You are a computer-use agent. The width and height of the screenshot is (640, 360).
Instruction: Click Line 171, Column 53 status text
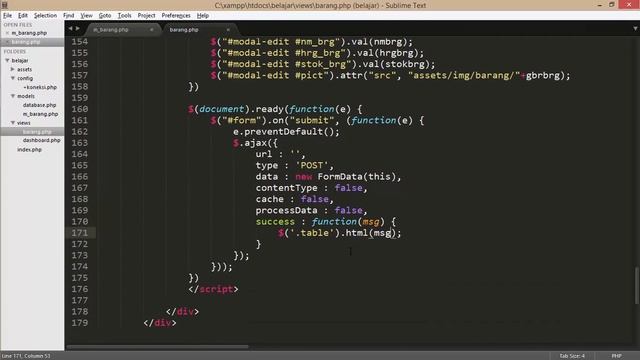pos(26,356)
